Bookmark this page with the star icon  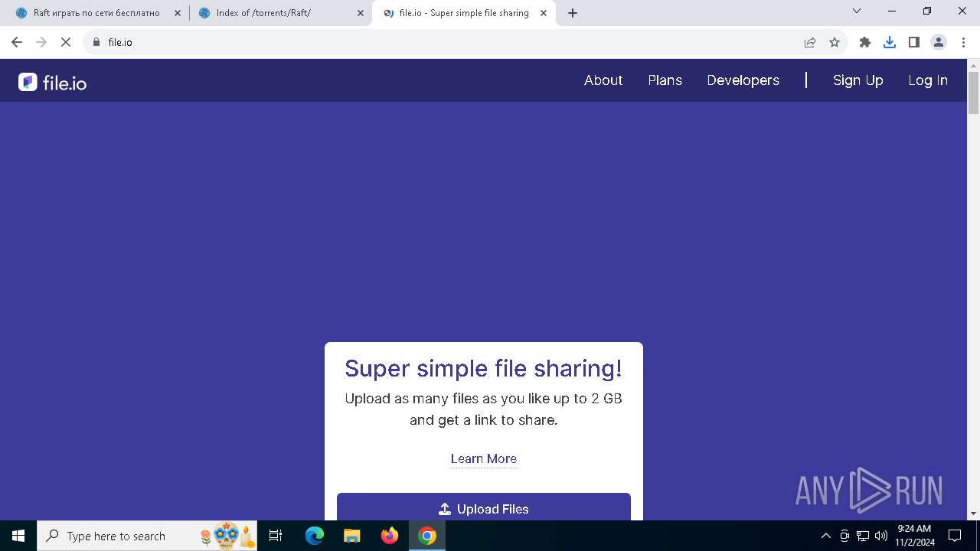point(835,42)
